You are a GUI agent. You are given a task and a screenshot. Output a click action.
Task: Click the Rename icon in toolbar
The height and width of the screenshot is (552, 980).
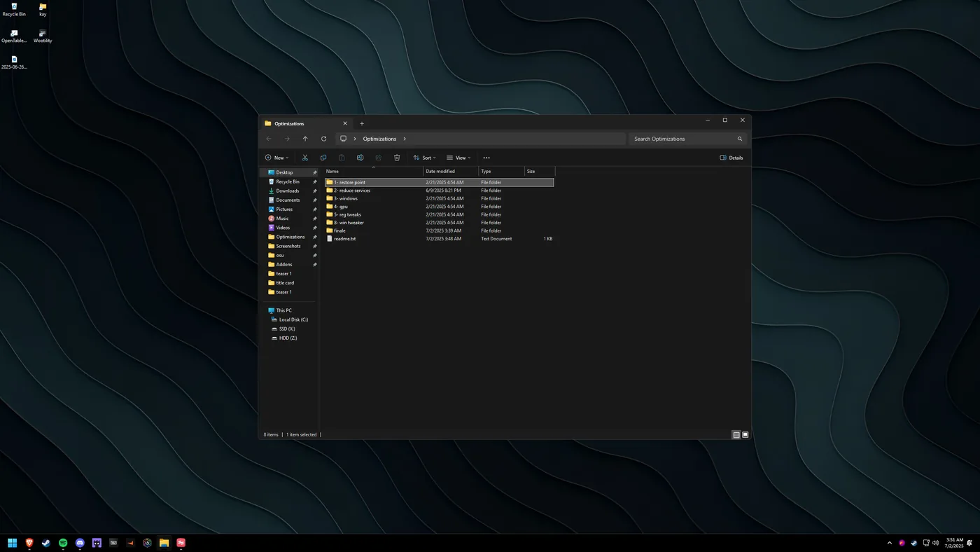click(360, 158)
